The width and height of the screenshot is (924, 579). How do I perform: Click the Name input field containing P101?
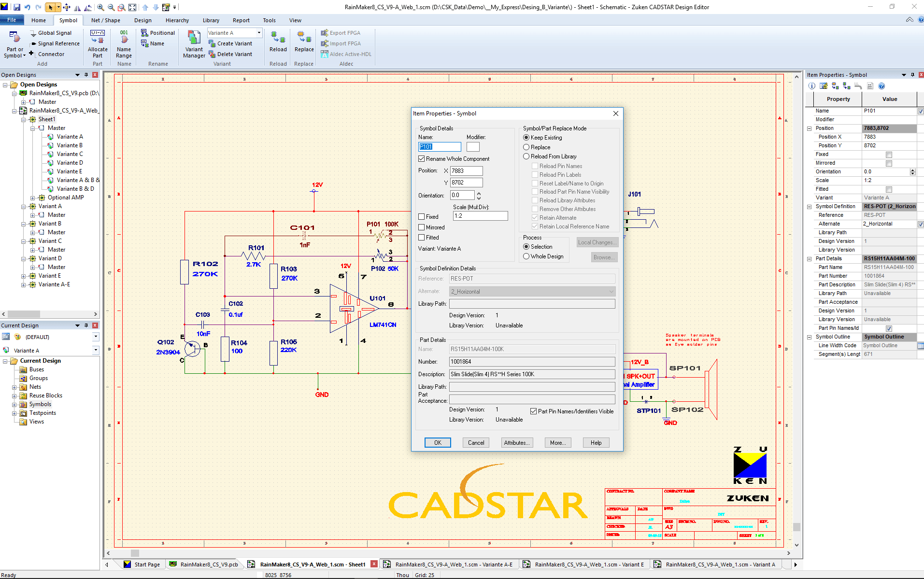coord(440,147)
